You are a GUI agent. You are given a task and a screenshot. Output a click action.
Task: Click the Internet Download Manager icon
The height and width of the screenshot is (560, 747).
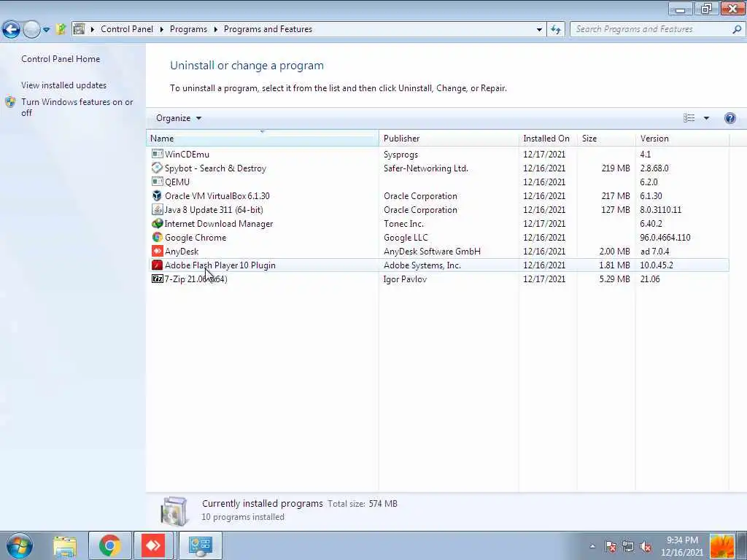158,223
